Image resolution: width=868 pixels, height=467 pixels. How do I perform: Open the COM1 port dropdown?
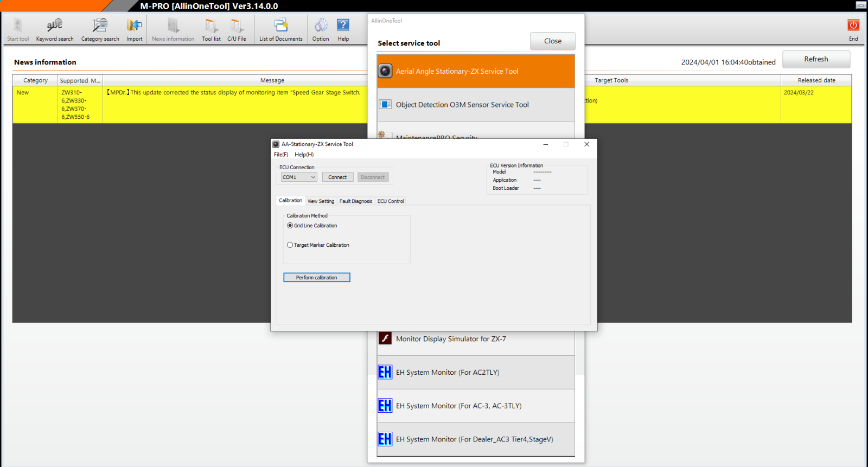(299, 177)
